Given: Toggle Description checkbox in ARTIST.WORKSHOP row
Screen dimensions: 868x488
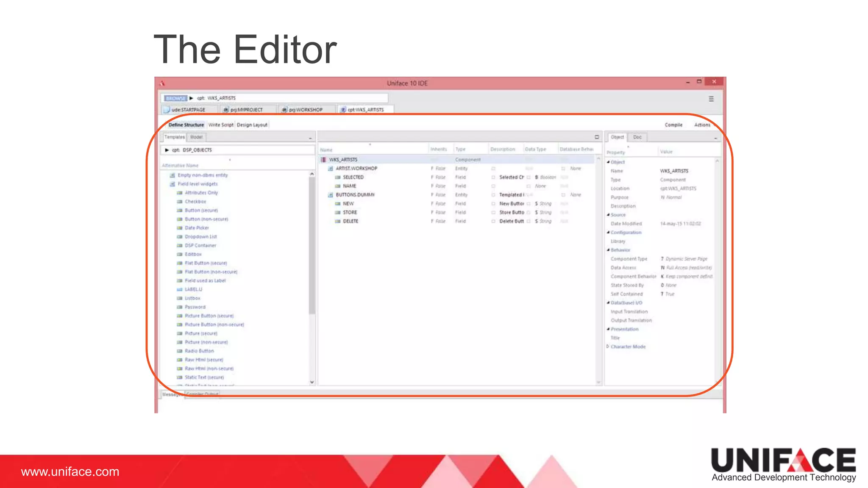Looking at the screenshot, I should coord(493,169).
